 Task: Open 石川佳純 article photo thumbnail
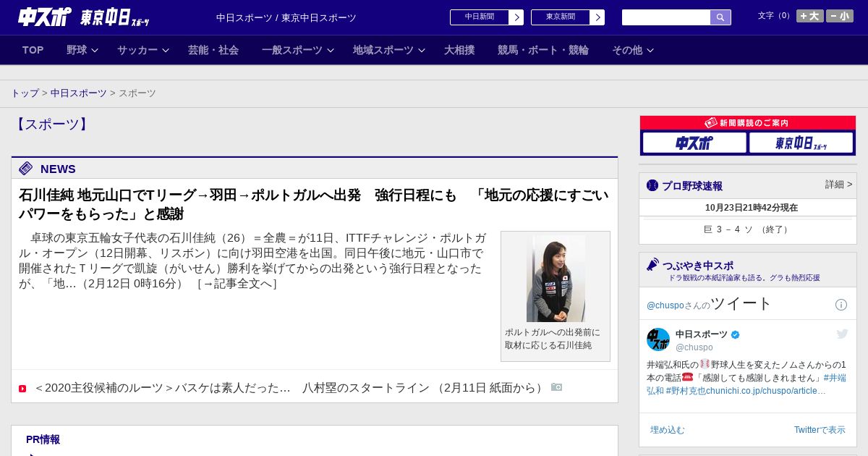556,279
